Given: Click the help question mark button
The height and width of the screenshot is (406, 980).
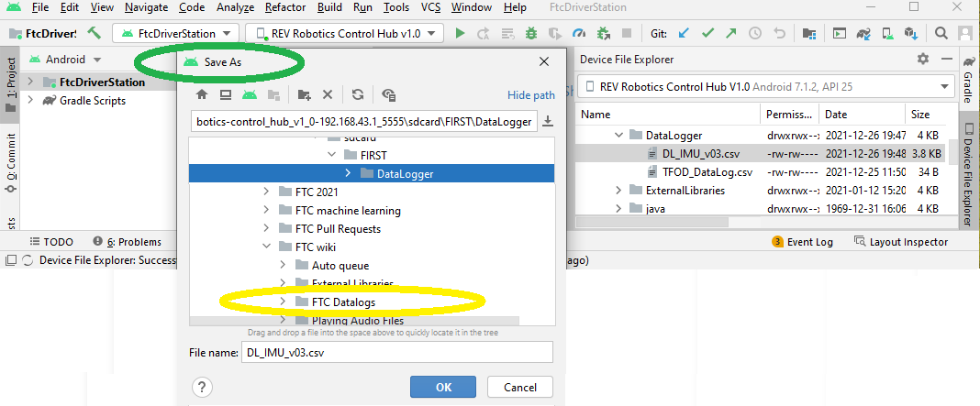Looking at the screenshot, I should click(203, 387).
